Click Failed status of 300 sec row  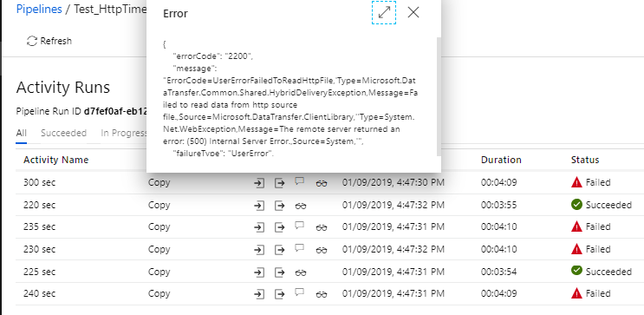[590, 182]
